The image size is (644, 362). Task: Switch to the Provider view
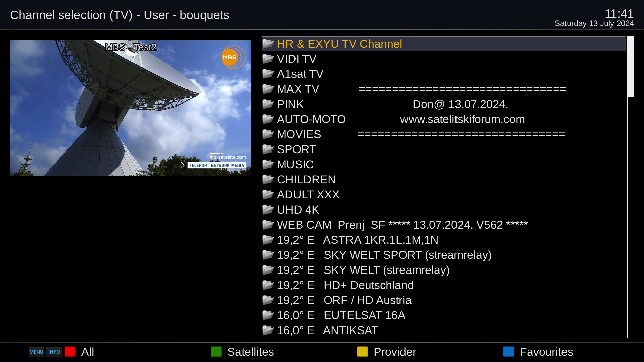click(x=394, y=352)
